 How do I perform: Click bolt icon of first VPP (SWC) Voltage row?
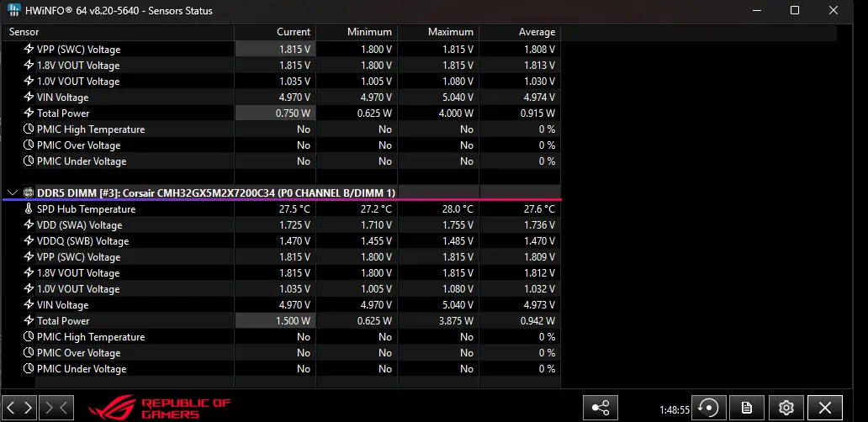click(29, 50)
